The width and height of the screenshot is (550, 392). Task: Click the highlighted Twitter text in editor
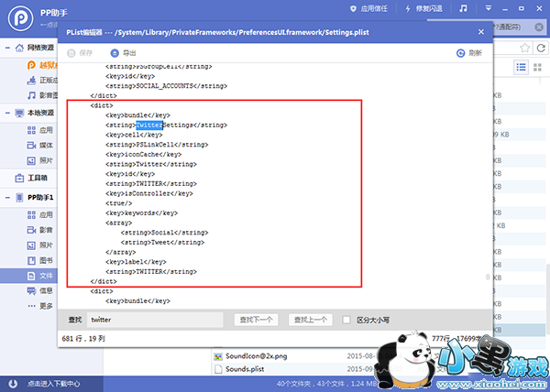pyautogui.click(x=149, y=125)
